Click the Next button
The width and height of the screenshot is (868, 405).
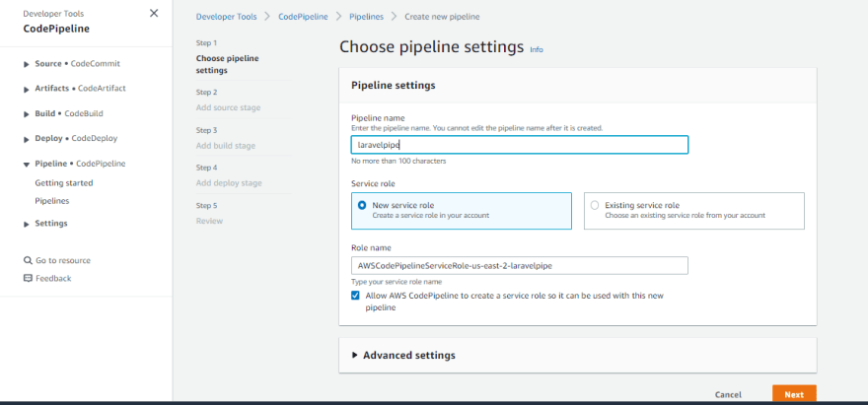[x=794, y=394]
